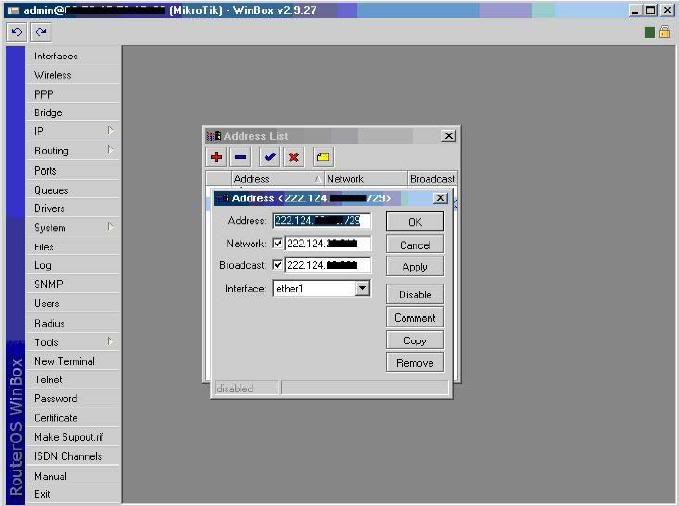Open the Users menu item
The height and width of the screenshot is (506, 679).
point(73,303)
